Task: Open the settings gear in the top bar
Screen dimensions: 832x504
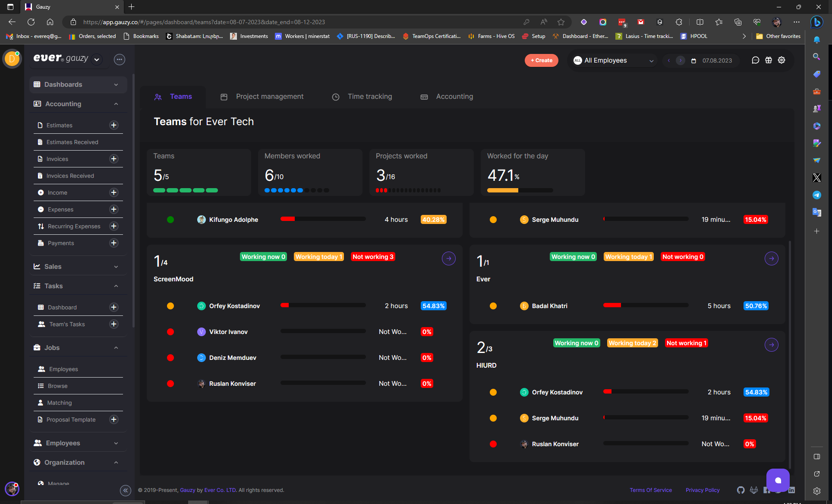Action: click(782, 60)
